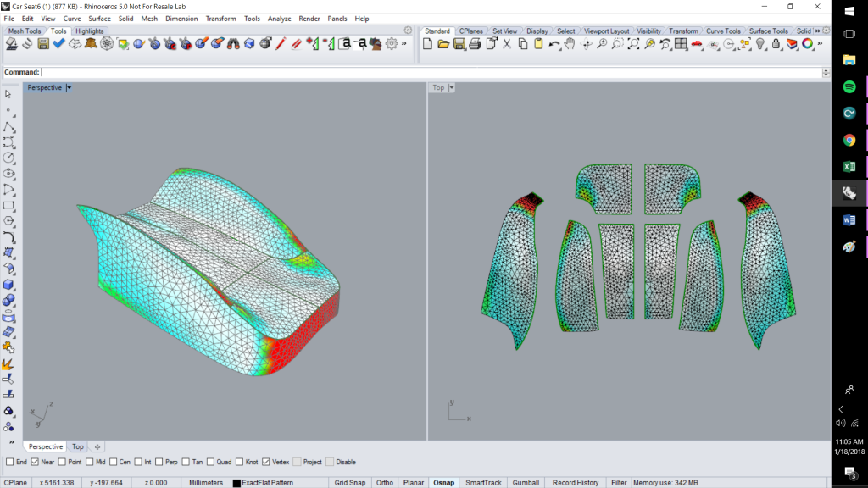Enable the End osnap checkbox
868x488 pixels.
pyautogui.click(x=10, y=462)
